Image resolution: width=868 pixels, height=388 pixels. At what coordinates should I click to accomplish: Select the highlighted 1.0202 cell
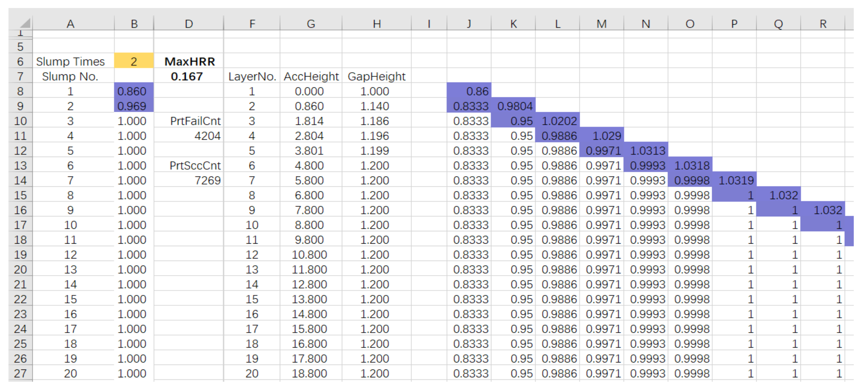click(558, 121)
